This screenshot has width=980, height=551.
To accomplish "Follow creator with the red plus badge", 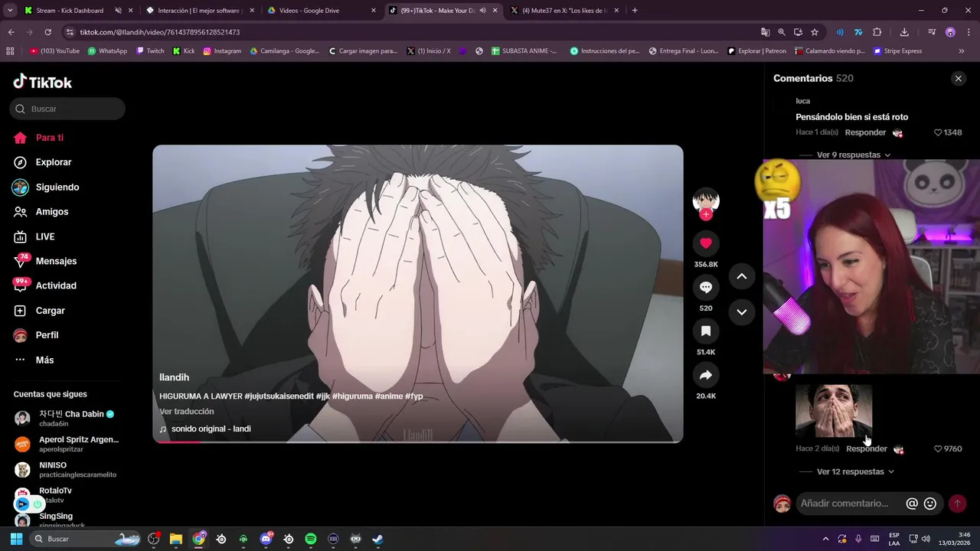I will [x=706, y=215].
